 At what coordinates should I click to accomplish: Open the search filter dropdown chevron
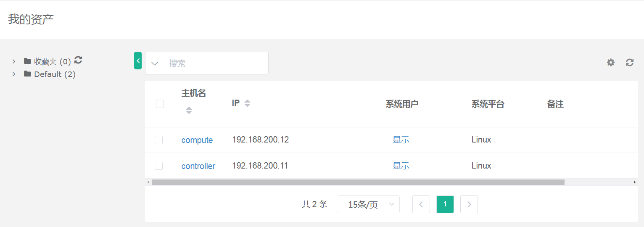[x=155, y=63]
